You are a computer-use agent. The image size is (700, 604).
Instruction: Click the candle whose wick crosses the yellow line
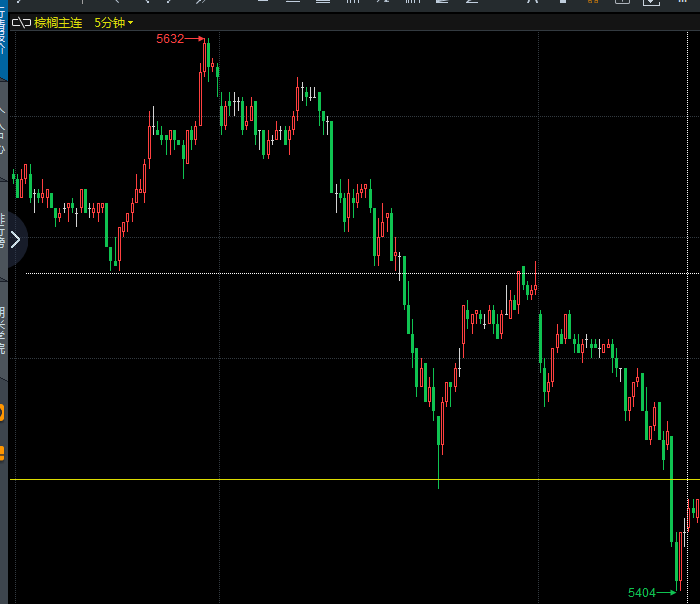pos(439,430)
